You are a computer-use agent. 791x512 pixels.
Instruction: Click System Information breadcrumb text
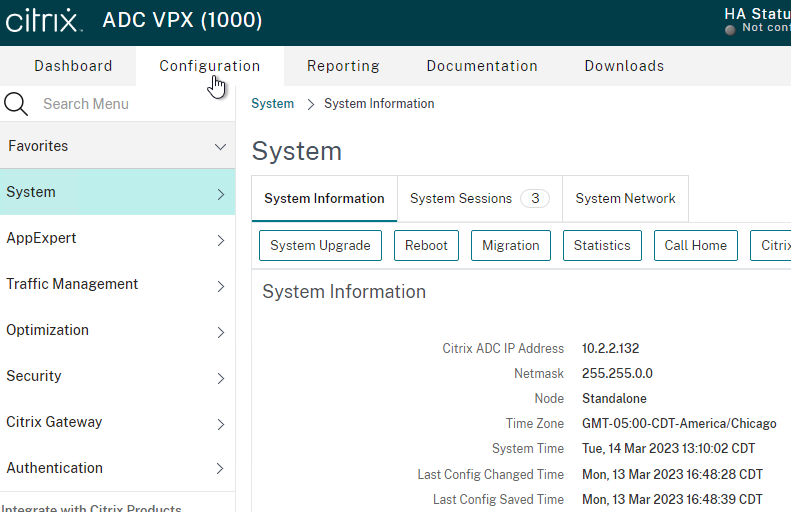click(379, 104)
